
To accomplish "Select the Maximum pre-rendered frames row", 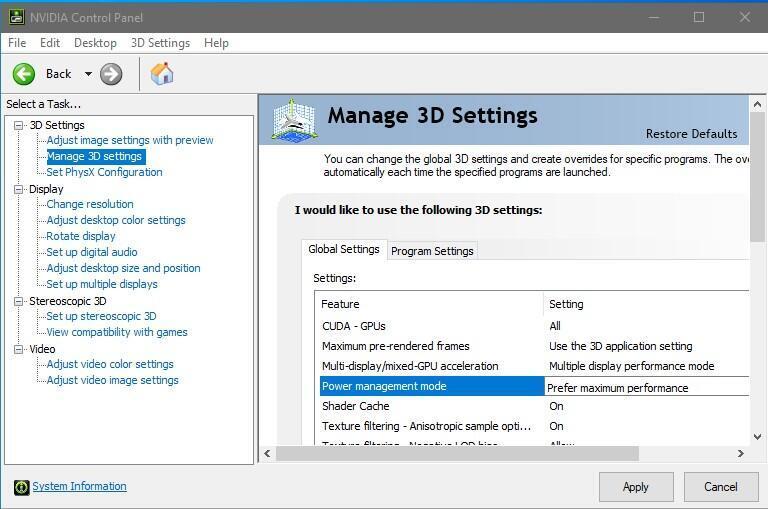I will pyautogui.click(x=534, y=346).
